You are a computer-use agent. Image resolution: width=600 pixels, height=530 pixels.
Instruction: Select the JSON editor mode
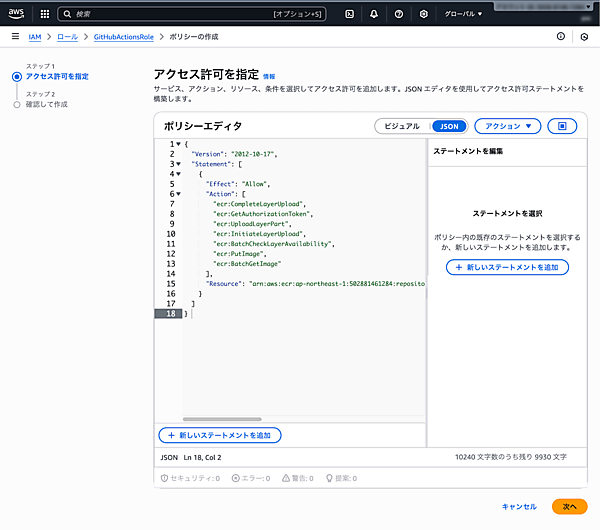click(x=449, y=126)
